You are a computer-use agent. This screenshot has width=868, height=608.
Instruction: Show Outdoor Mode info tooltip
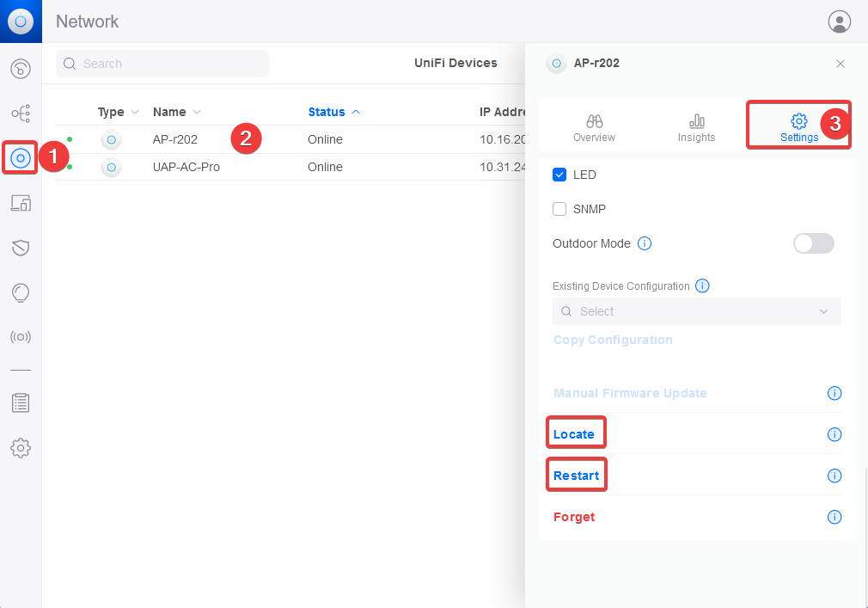(x=645, y=243)
